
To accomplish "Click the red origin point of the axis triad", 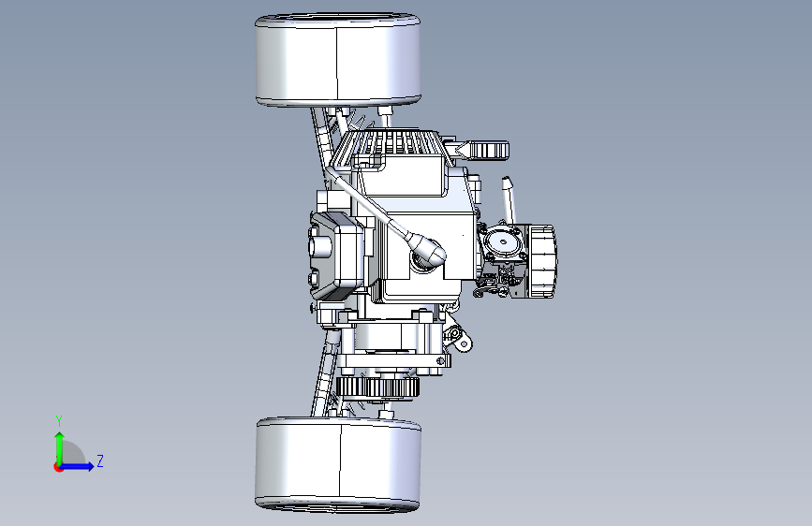I will 58,467.
